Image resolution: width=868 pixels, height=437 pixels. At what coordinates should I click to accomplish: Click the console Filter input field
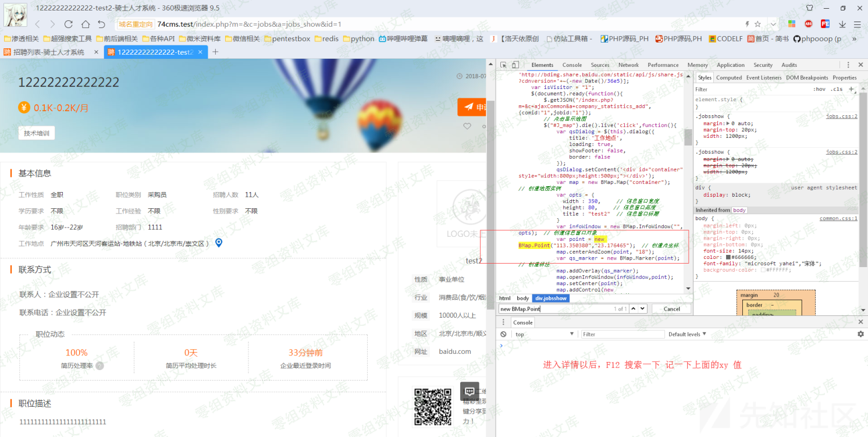[622, 335]
